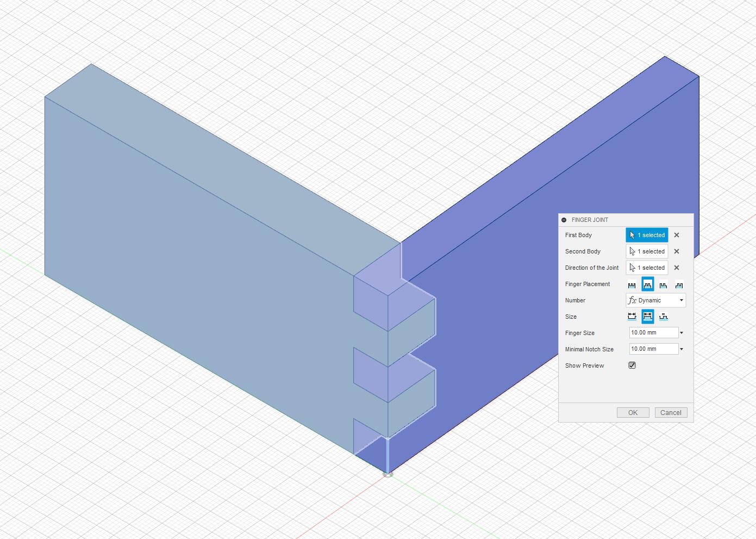Select the first finger placement style
The image size is (756, 539).
[x=632, y=284]
